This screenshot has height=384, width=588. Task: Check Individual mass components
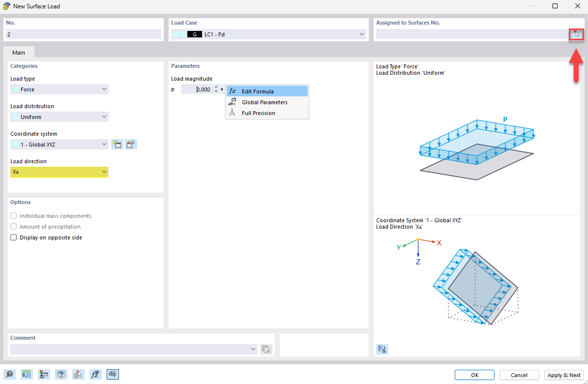click(x=13, y=216)
